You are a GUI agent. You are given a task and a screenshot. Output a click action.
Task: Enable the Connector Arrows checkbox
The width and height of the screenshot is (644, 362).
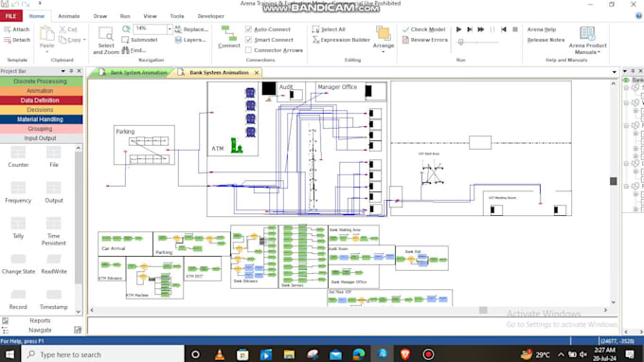coord(248,50)
